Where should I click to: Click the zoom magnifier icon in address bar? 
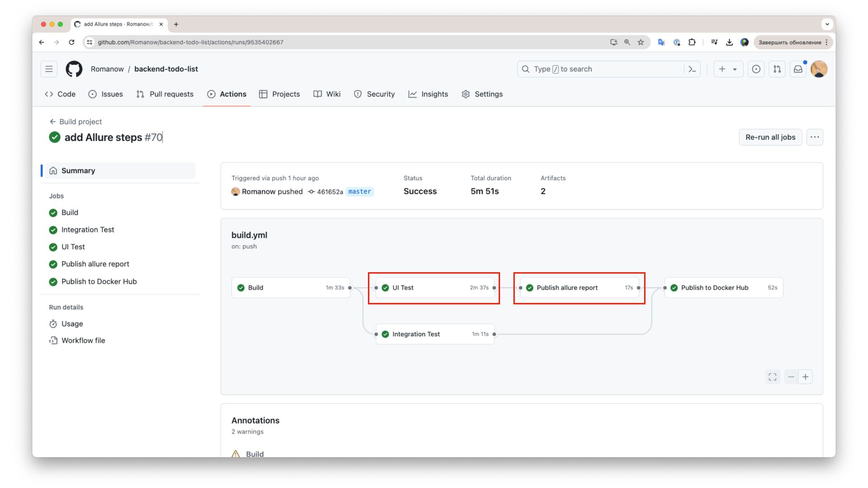click(x=627, y=42)
